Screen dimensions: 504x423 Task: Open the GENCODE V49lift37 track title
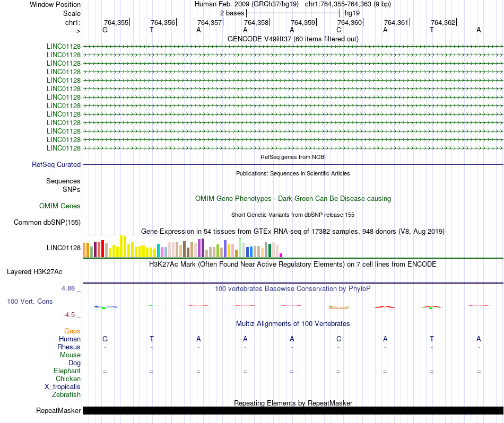[293, 39]
